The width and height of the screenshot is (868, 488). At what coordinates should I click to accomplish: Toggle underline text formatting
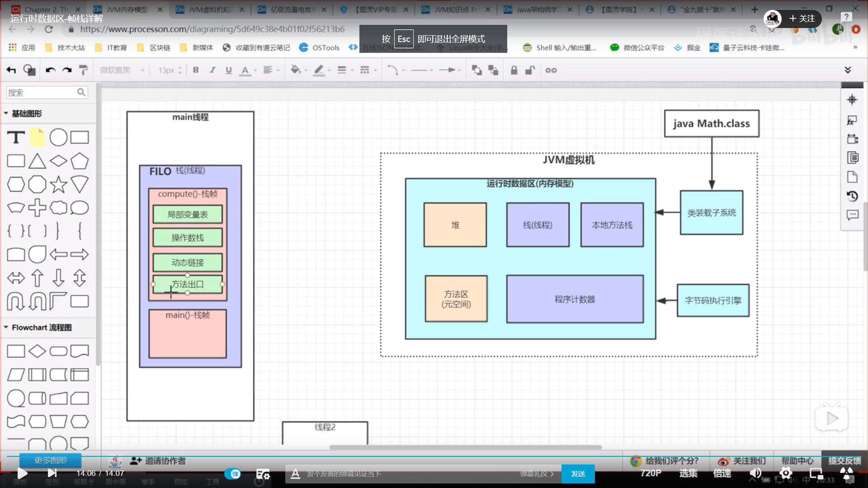(229, 70)
